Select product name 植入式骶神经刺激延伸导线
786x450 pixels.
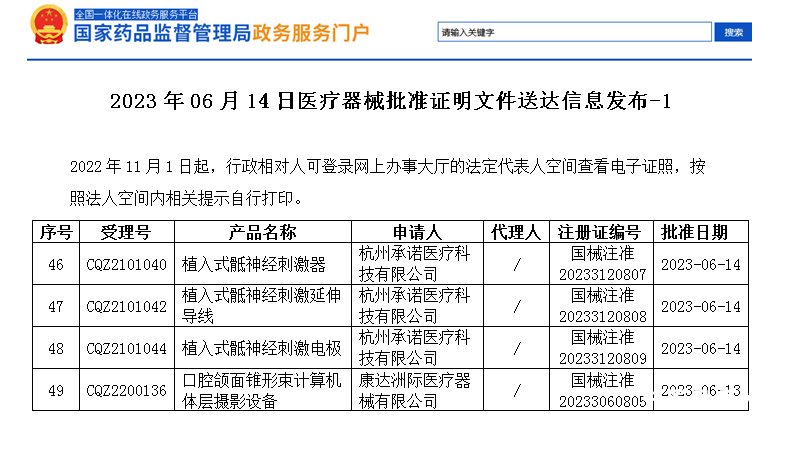coord(263,306)
